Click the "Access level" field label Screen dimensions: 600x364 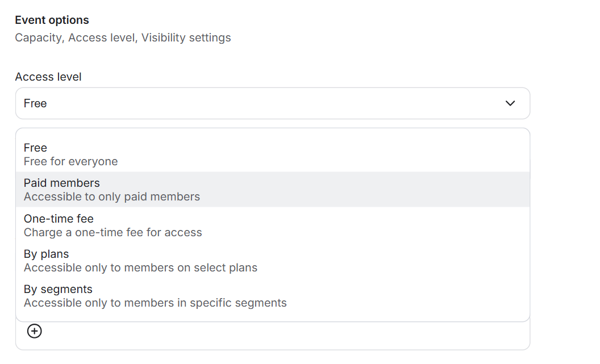(48, 77)
